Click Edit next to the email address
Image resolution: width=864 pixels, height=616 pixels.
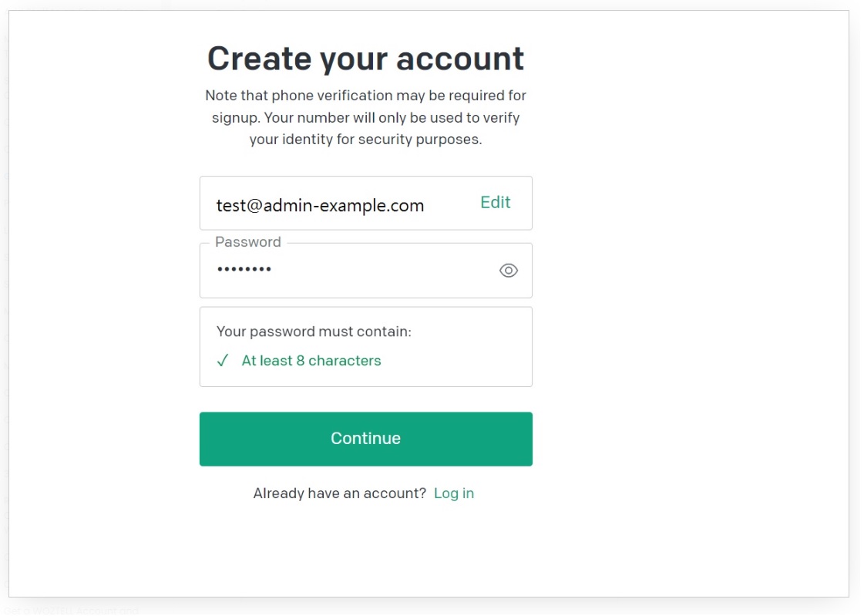[x=495, y=202]
